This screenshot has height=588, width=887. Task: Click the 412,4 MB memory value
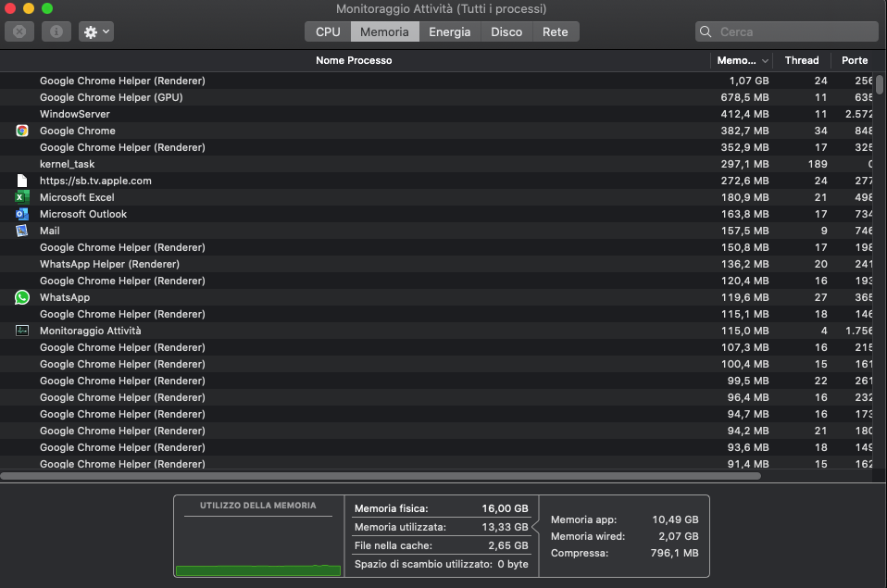pos(744,114)
